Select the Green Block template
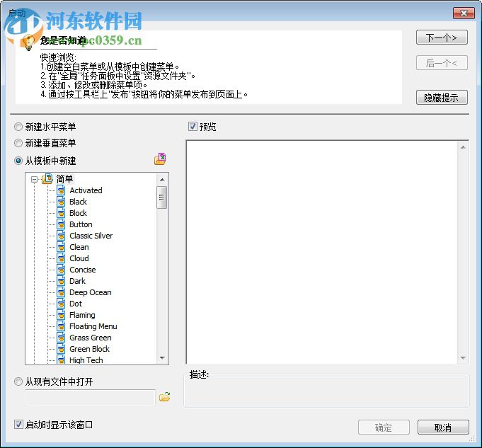The image size is (482, 448). (x=89, y=350)
